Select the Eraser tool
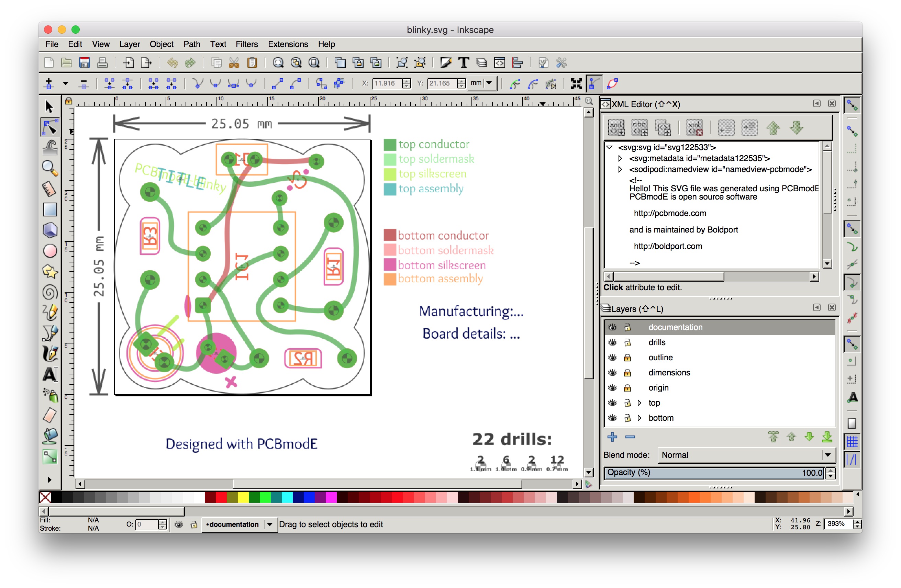 point(49,416)
